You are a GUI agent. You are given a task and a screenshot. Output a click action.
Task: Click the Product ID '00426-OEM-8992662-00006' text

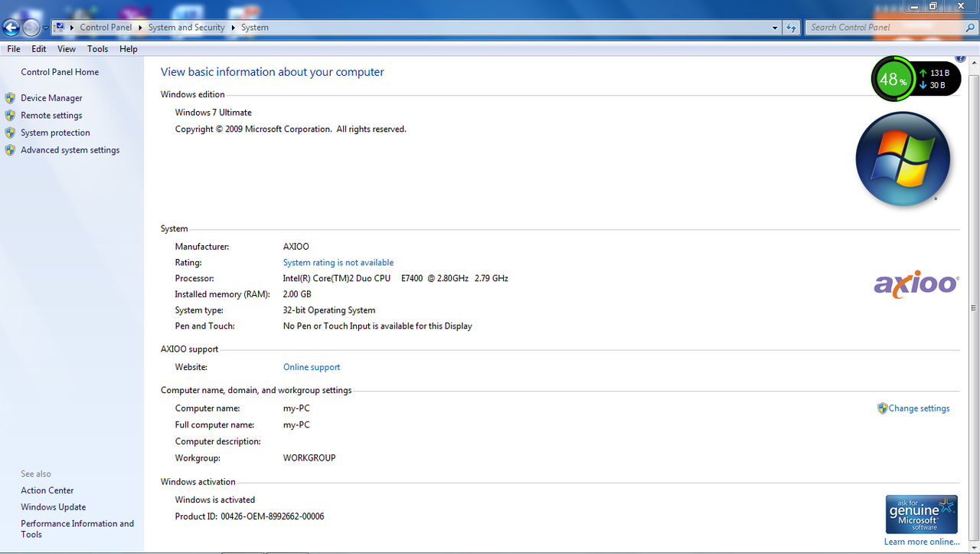[x=273, y=516]
